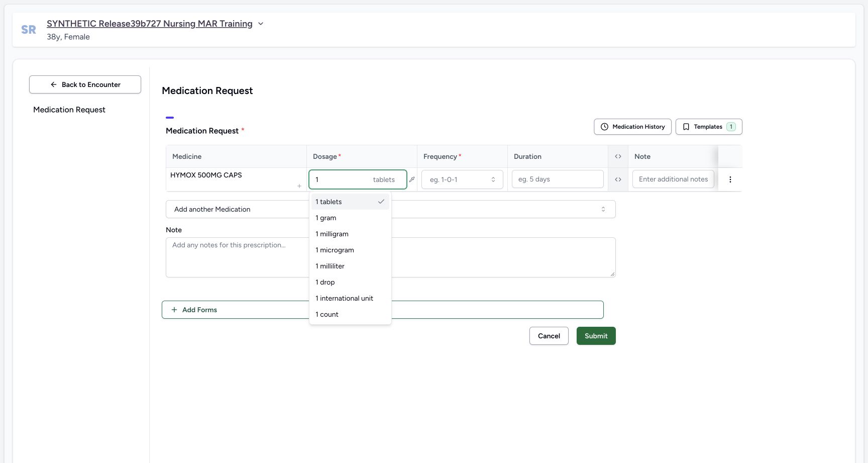Click the SR patient avatar
Image resolution: width=868 pixels, height=463 pixels.
click(29, 30)
